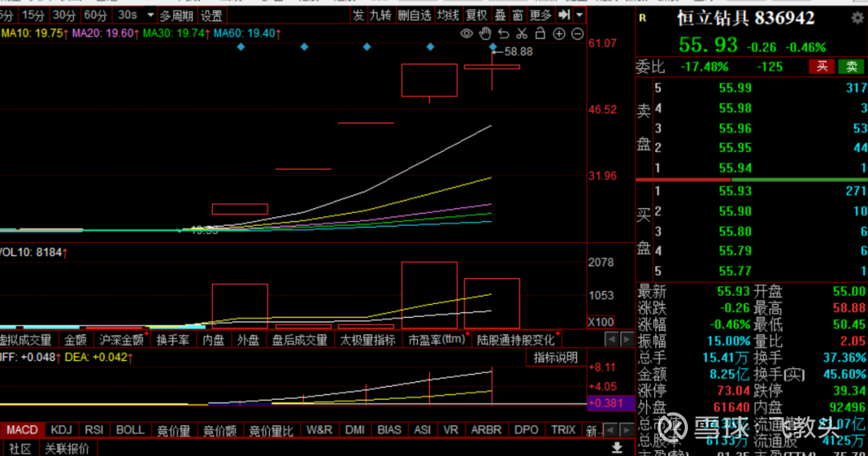Click the green 卖 sell button
This screenshot has width=868, height=456.
tap(851, 67)
